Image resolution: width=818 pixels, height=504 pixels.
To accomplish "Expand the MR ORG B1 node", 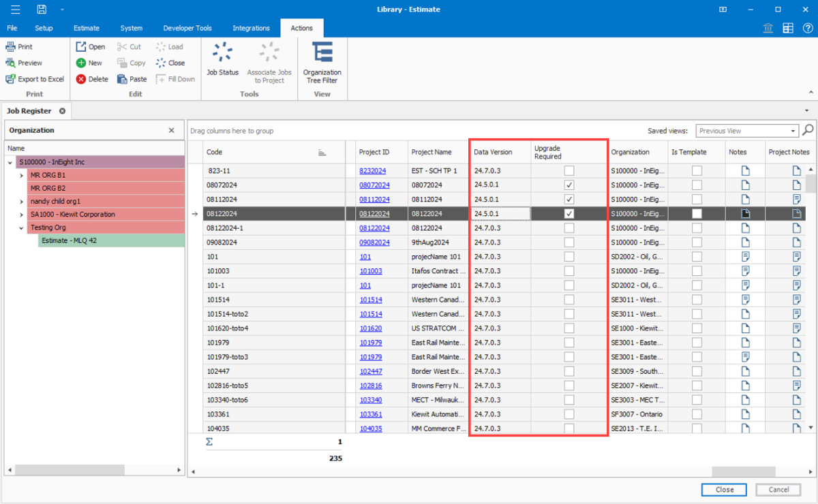I will [x=22, y=176].
